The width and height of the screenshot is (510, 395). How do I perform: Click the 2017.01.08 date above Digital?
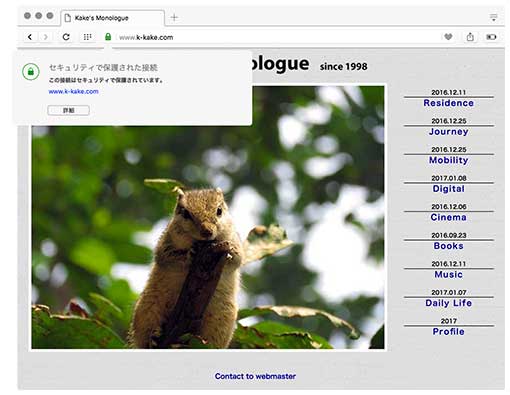tap(449, 178)
